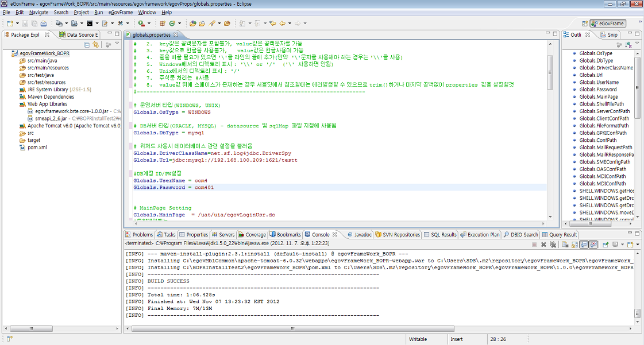The width and height of the screenshot is (644, 345).
Task: Open the eGovFrame menu
Action: click(x=121, y=12)
